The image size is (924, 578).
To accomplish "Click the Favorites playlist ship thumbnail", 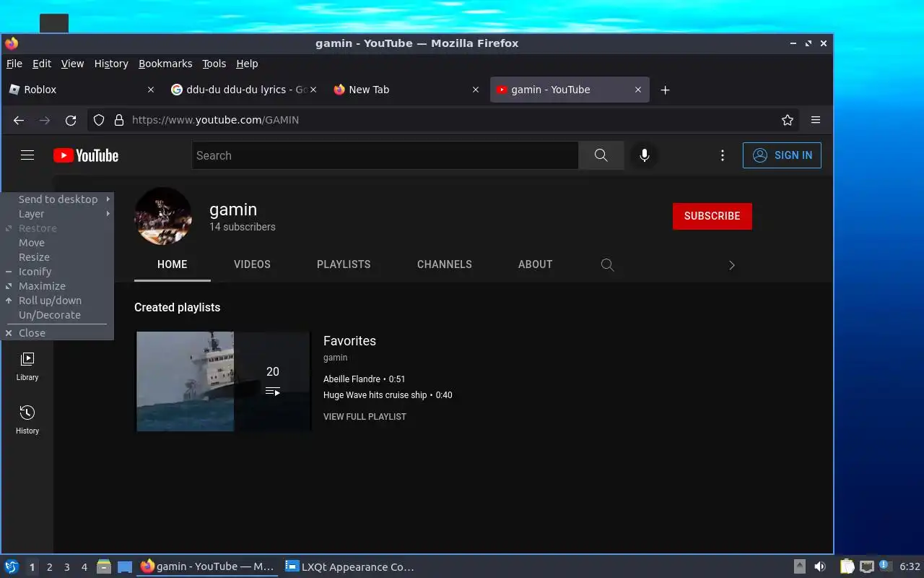I will pos(223,381).
